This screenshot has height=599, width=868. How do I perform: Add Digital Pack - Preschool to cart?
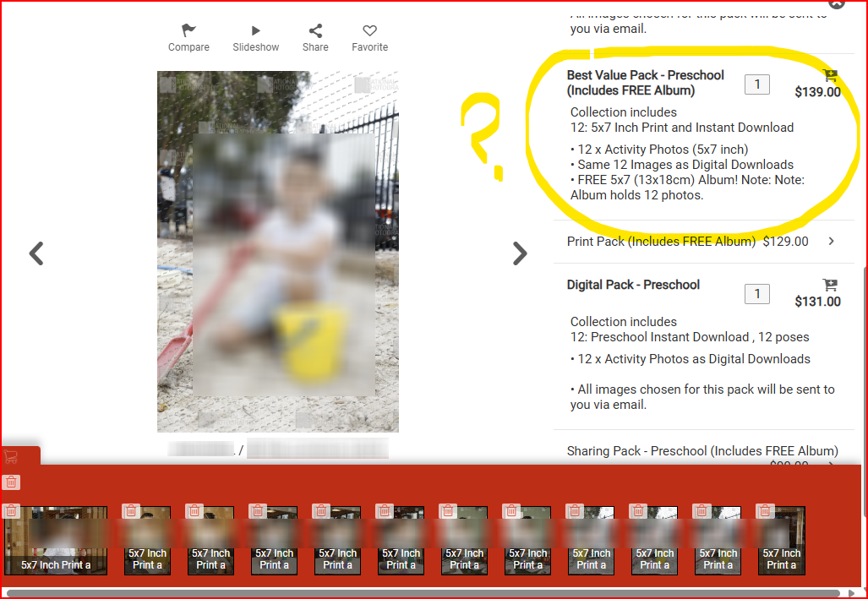[x=830, y=285]
